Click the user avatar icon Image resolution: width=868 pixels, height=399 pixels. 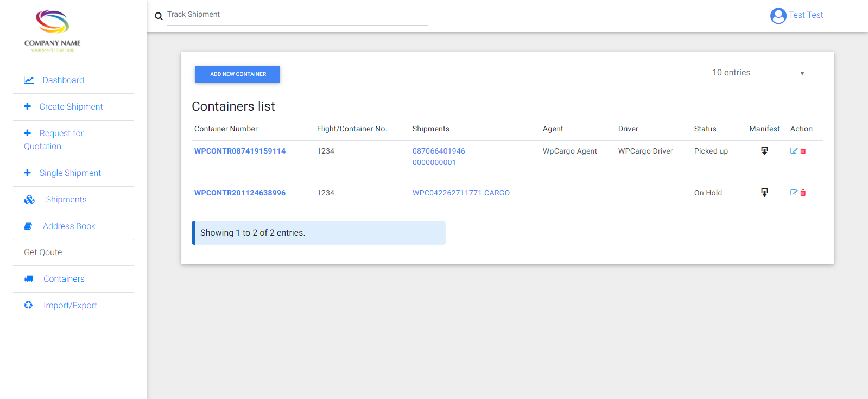point(778,16)
